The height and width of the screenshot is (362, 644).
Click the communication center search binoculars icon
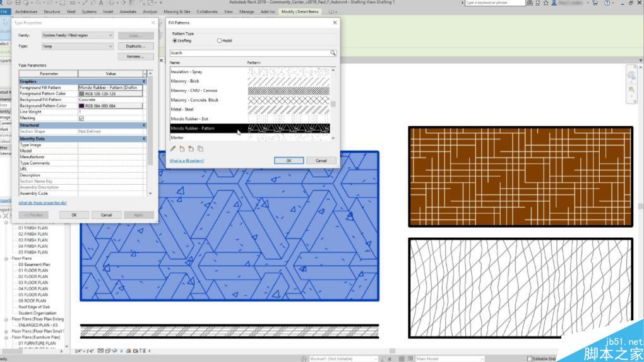tap(530, 3)
